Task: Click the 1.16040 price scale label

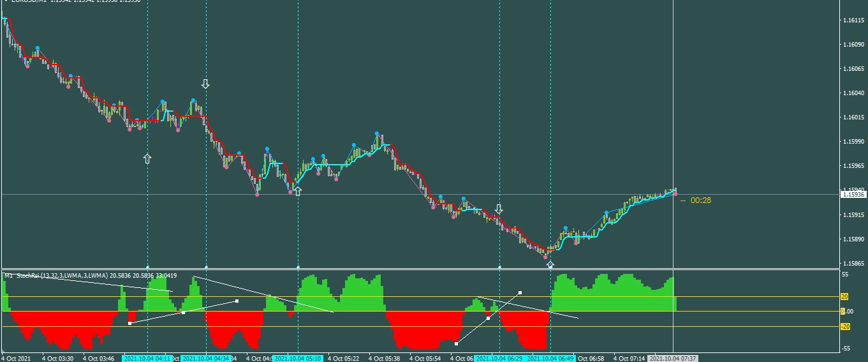Action: click(853, 93)
